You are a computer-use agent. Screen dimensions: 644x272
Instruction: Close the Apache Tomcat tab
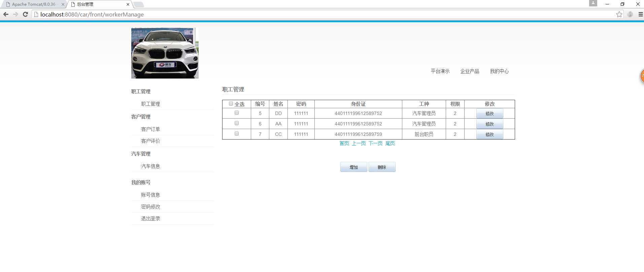point(63,4)
